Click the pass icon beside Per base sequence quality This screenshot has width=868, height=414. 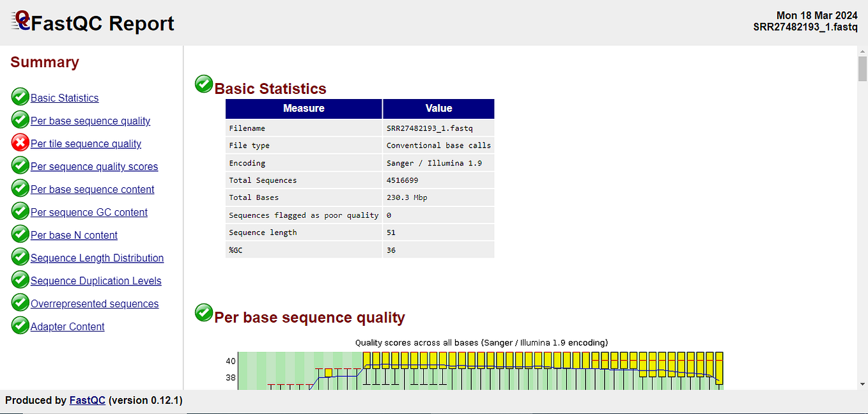(x=20, y=119)
